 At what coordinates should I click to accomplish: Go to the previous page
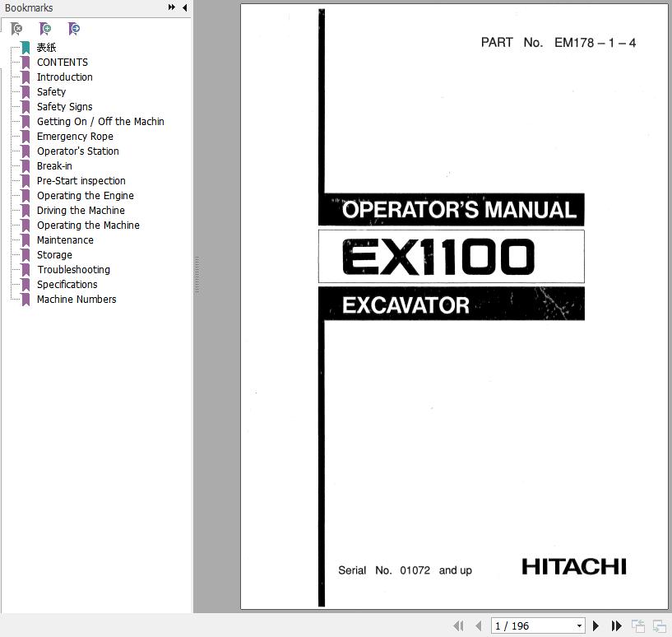478,625
